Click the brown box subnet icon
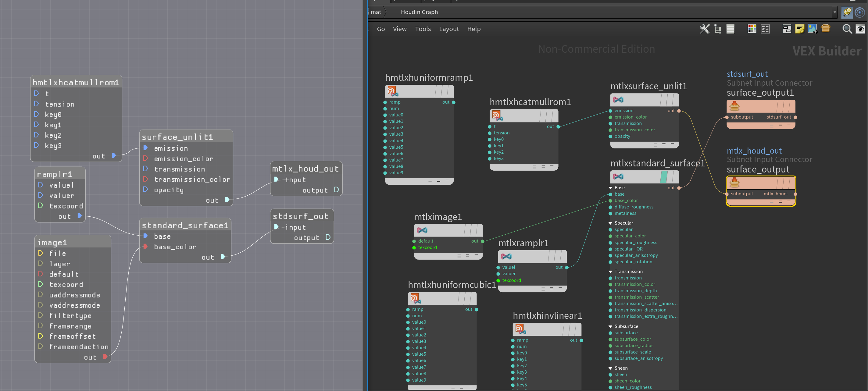 click(826, 28)
